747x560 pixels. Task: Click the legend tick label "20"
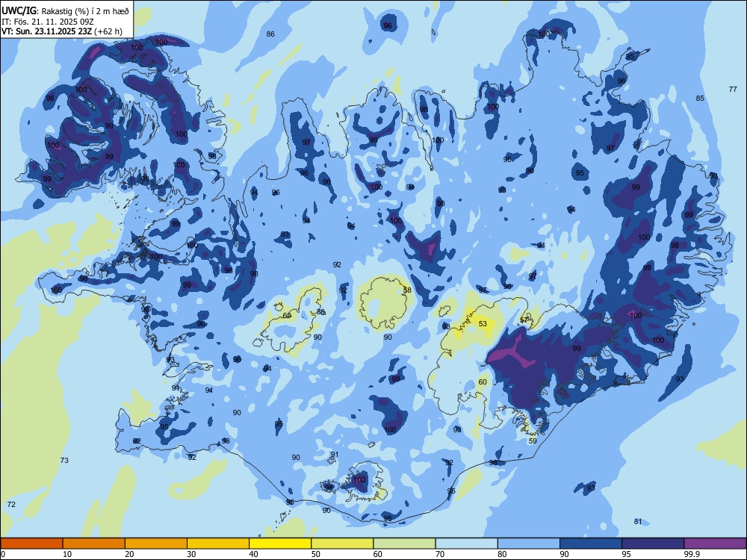(129, 554)
